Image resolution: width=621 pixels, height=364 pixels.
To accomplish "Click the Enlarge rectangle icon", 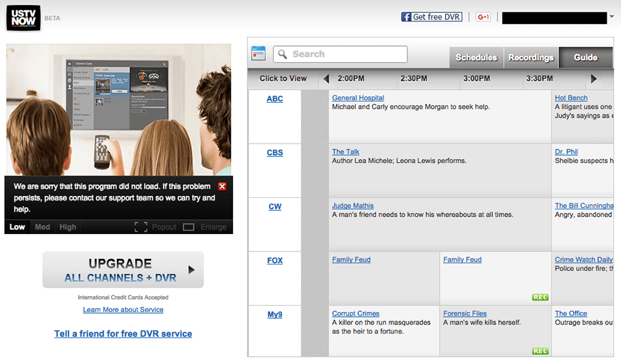I will click(188, 227).
